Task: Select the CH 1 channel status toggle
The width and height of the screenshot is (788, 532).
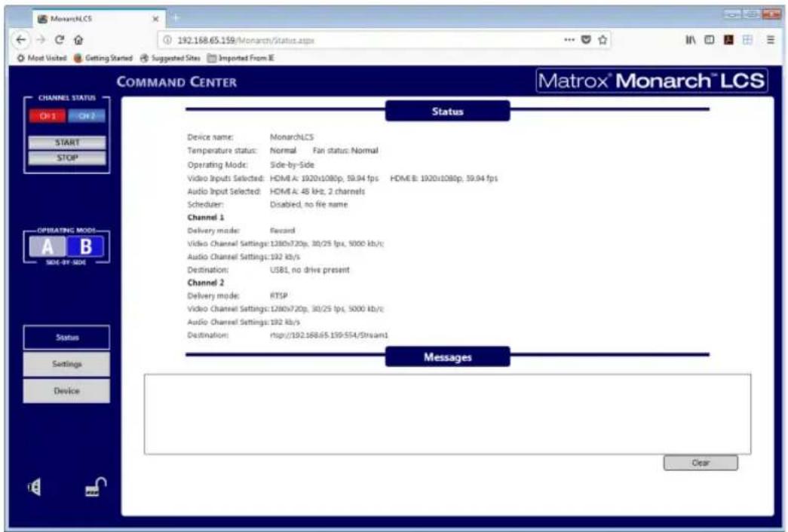Action: (x=48, y=115)
